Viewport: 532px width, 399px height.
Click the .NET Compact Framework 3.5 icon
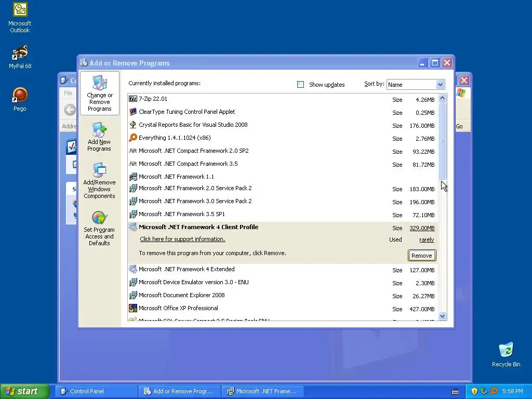click(133, 164)
